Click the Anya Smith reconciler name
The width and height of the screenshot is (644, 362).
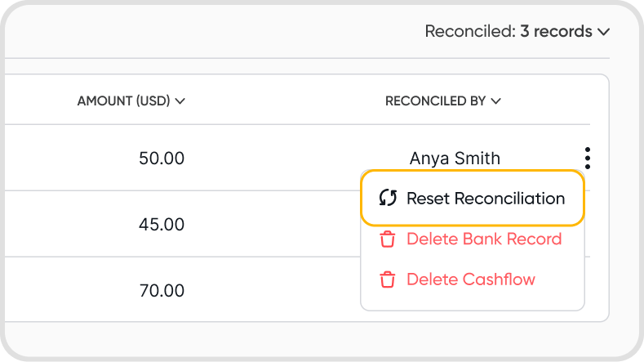[x=455, y=158]
